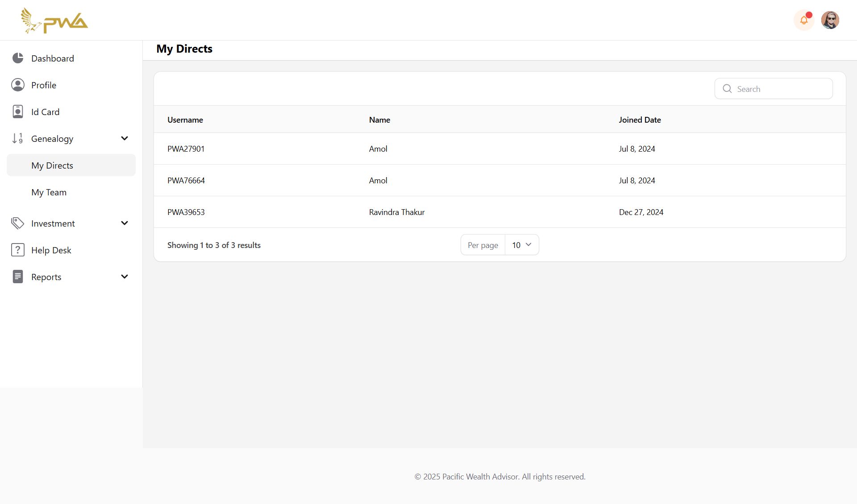Click the Joined Date column header

[x=640, y=120]
